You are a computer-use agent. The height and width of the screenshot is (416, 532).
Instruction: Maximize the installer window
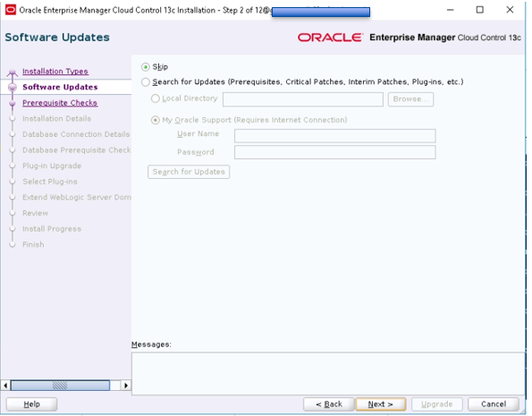[480, 10]
